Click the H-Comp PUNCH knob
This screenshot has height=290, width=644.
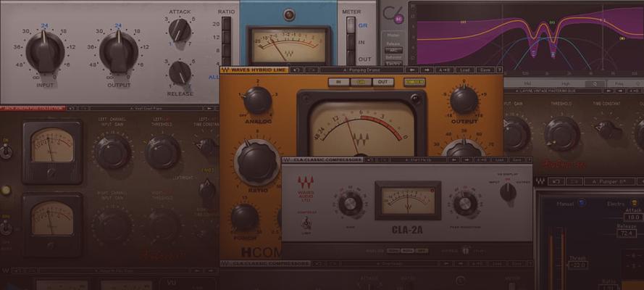tap(245, 217)
